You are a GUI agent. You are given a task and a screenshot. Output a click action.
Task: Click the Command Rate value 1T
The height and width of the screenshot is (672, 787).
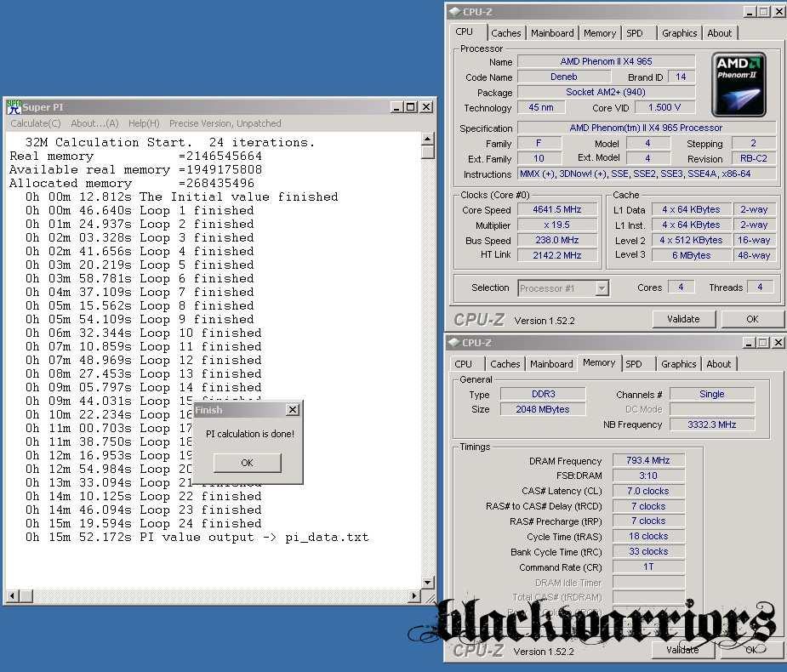click(x=648, y=567)
